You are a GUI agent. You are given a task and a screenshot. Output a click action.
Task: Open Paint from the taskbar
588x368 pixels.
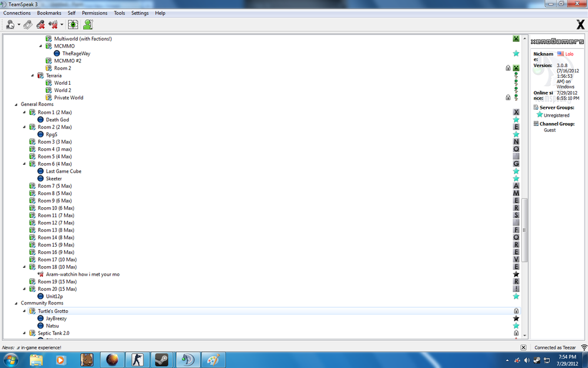213,360
